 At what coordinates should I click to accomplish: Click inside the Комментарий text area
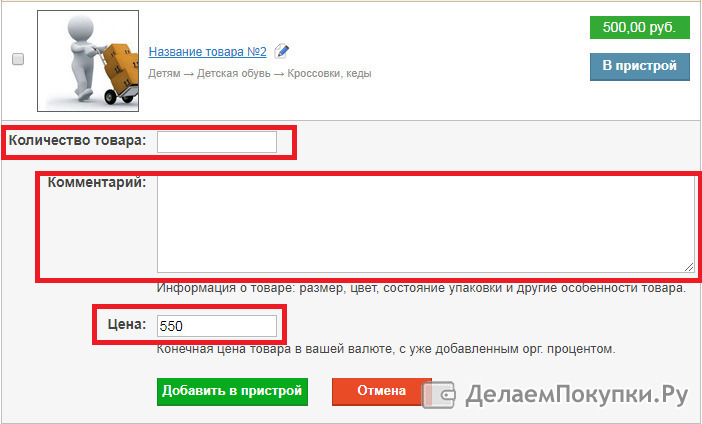point(426,224)
